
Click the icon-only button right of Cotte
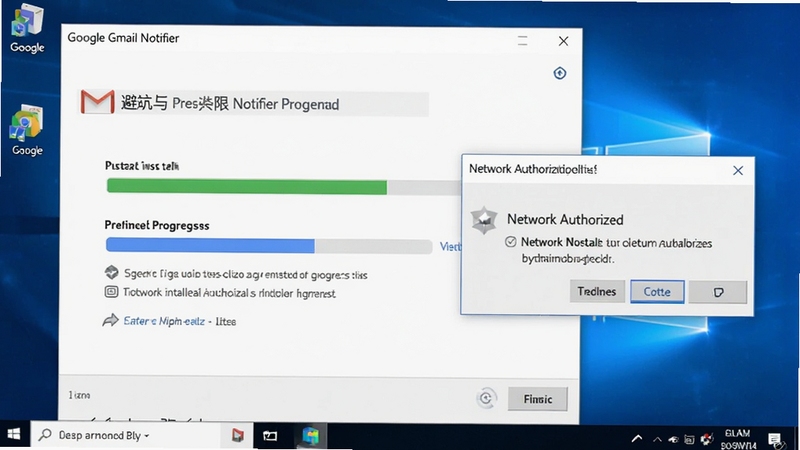[x=718, y=292]
